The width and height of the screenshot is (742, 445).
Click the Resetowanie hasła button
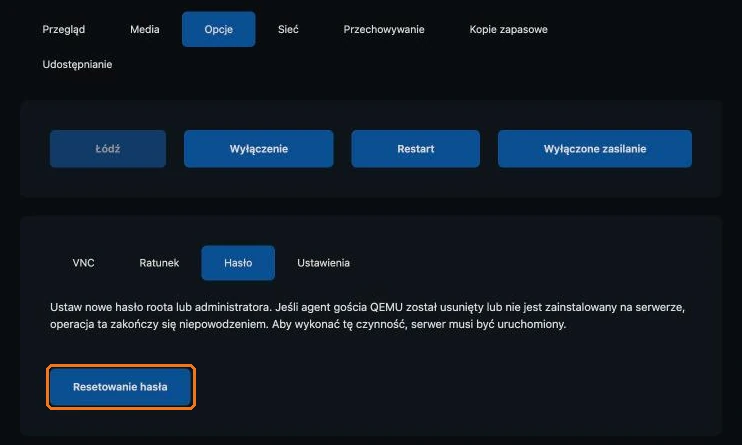pyautogui.click(x=120, y=387)
